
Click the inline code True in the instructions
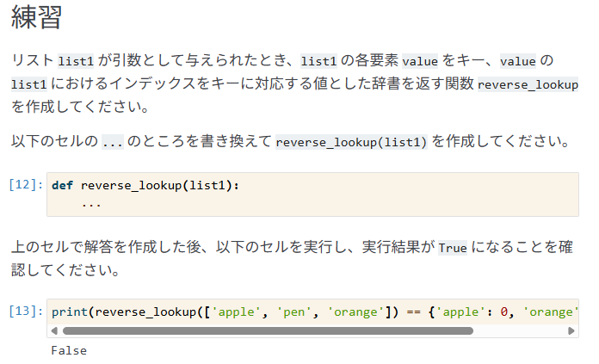tap(453, 249)
